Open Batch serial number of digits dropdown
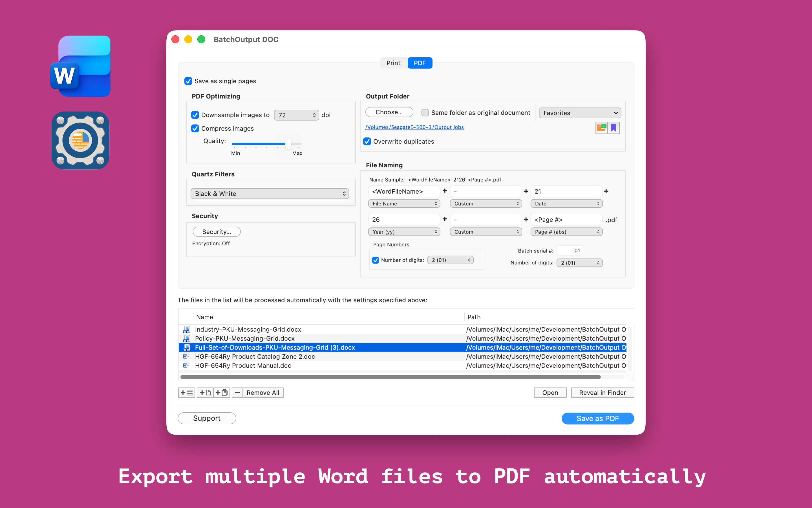812x508 pixels. [x=579, y=263]
